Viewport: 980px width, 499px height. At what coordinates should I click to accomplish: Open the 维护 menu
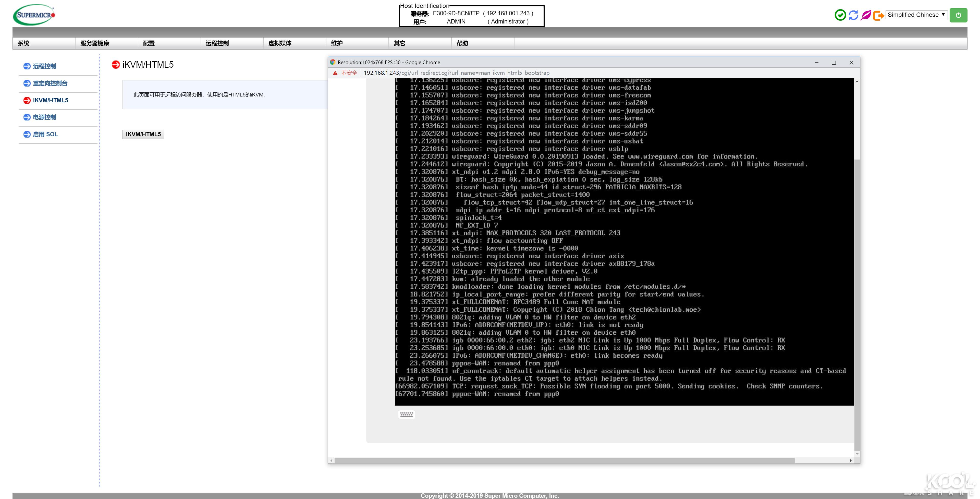pos(337,43)
